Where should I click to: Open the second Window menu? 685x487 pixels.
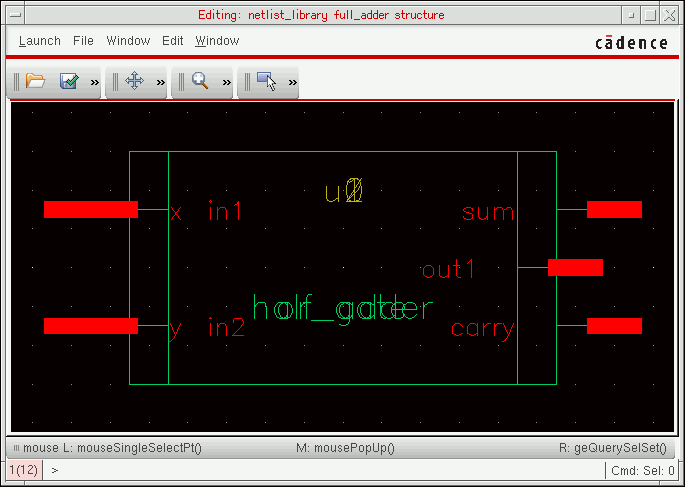(217, 41)
